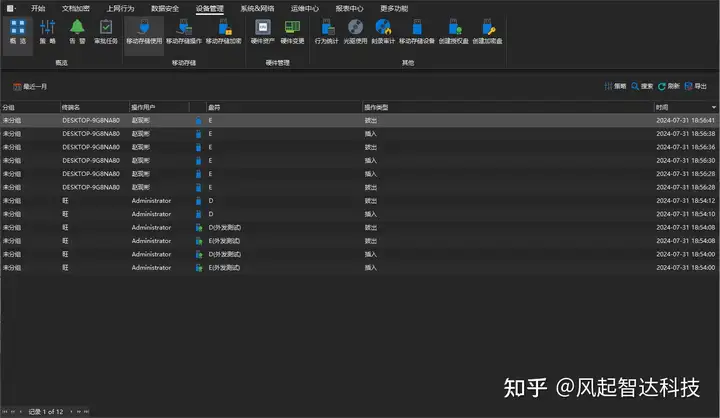
Task: Go to first record in pager
Action: [x=5, y=412]
